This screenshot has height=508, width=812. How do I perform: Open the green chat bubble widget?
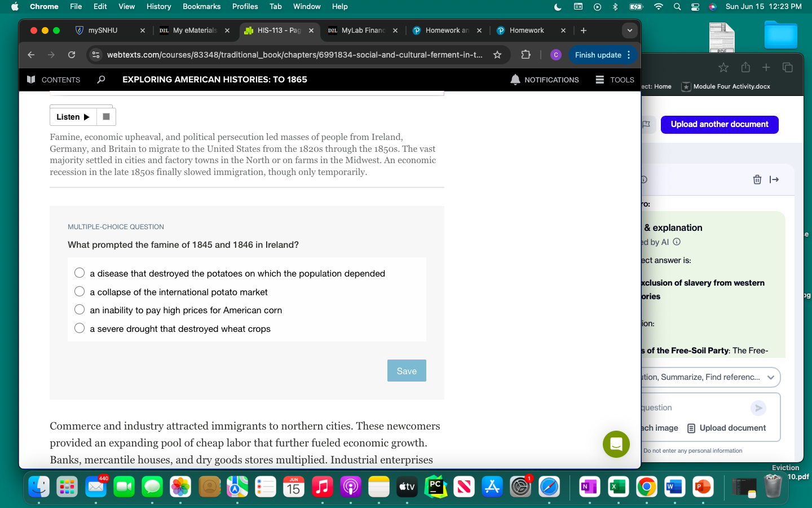pyautogui.click(x=616, y=444)
